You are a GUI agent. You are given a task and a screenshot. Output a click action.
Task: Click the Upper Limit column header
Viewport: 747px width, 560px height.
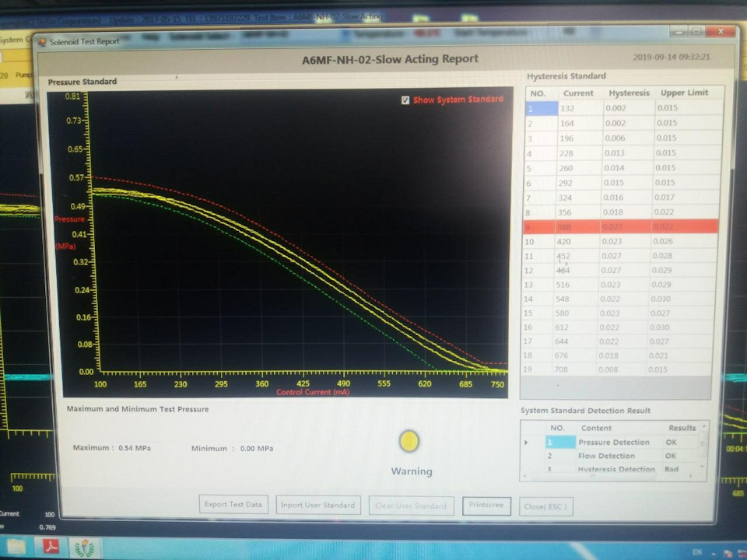684,93
